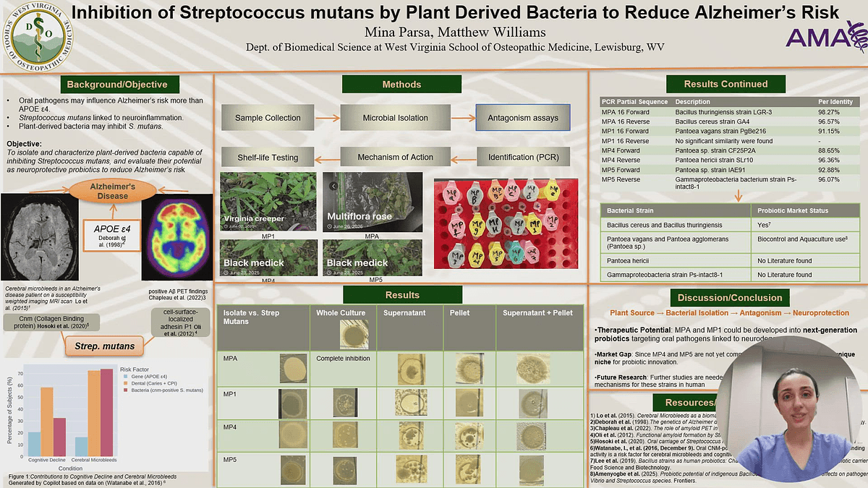Click the Bacteria (cnm-positive S. mutans) legend swatch

pyautogui.click(x=124, y=390)
